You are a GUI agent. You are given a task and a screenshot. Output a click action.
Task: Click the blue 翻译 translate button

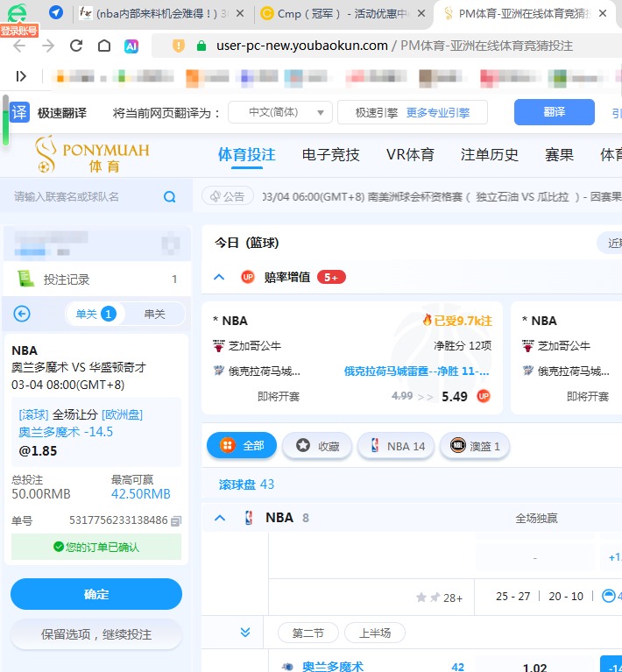pos(555,112)
